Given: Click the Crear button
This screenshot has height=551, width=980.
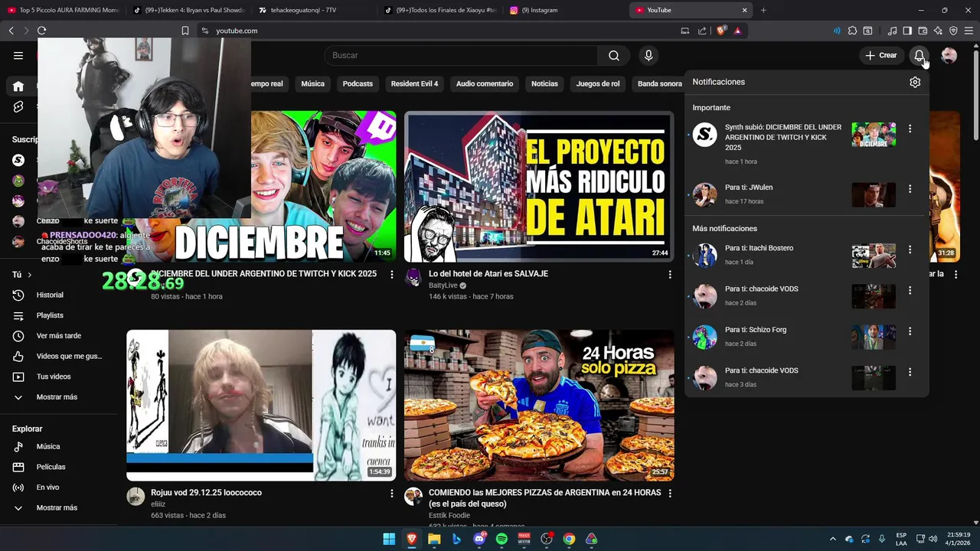Looking at the screenshot, I should tap(880, 55).
